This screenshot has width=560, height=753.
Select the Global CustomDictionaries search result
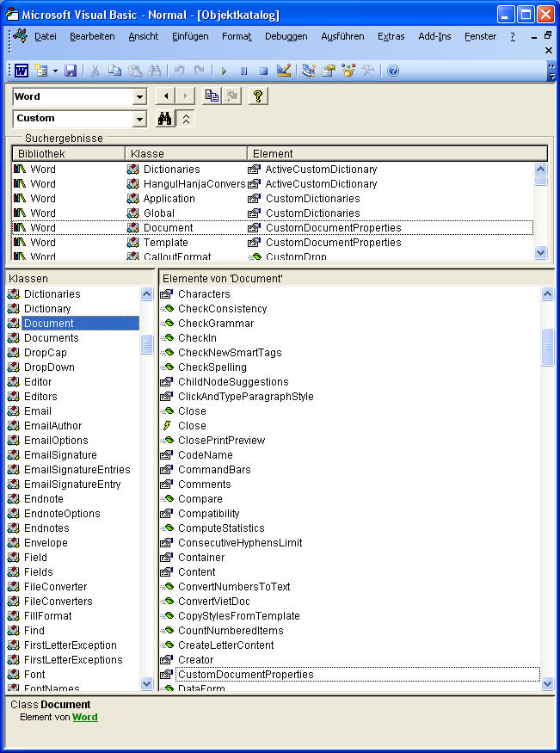click(x=273, y=213)
